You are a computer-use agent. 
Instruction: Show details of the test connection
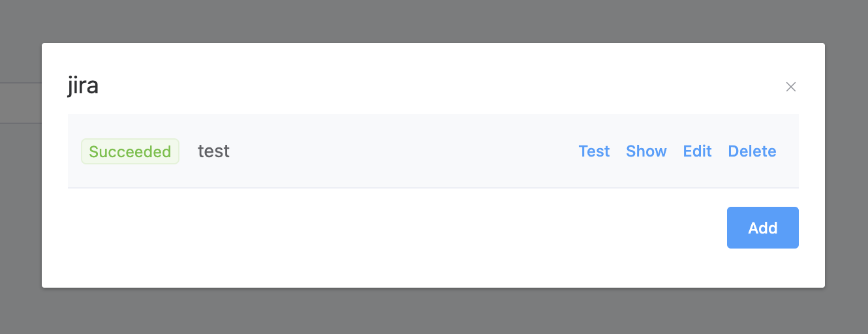pyautogui.click(x=646, y=151)
